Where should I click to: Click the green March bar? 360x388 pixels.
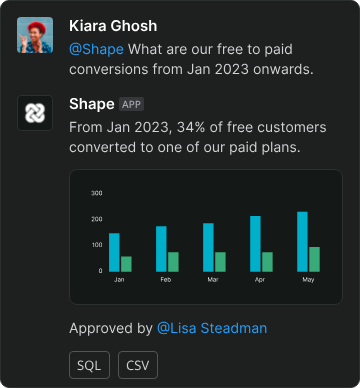tap(220, 262)
